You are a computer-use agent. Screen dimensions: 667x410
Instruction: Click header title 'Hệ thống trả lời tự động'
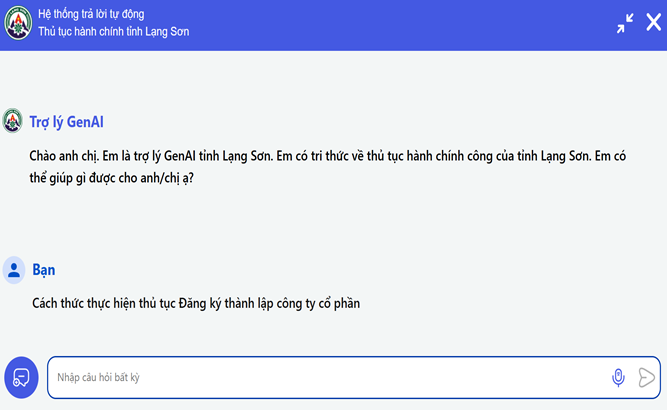[x=104, y=16]
